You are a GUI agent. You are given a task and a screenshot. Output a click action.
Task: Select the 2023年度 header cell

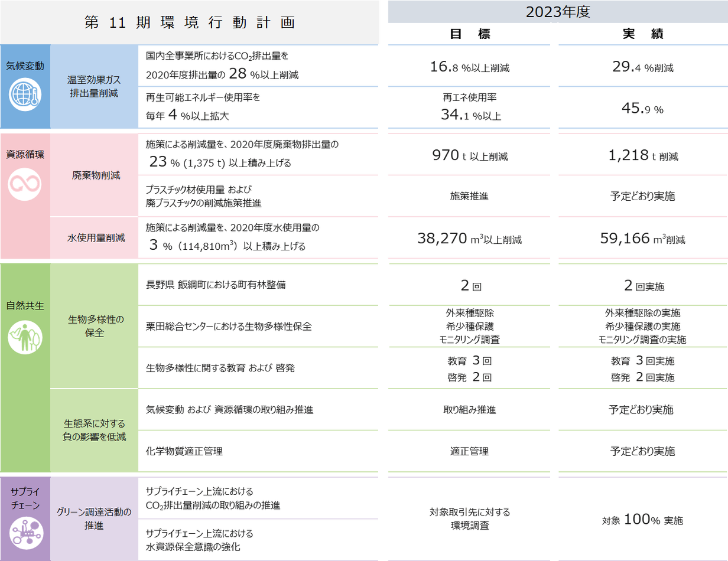[x=558, y=12]
